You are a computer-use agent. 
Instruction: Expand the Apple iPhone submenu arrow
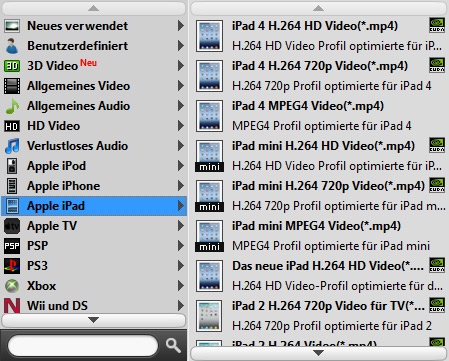click(181, 186)
